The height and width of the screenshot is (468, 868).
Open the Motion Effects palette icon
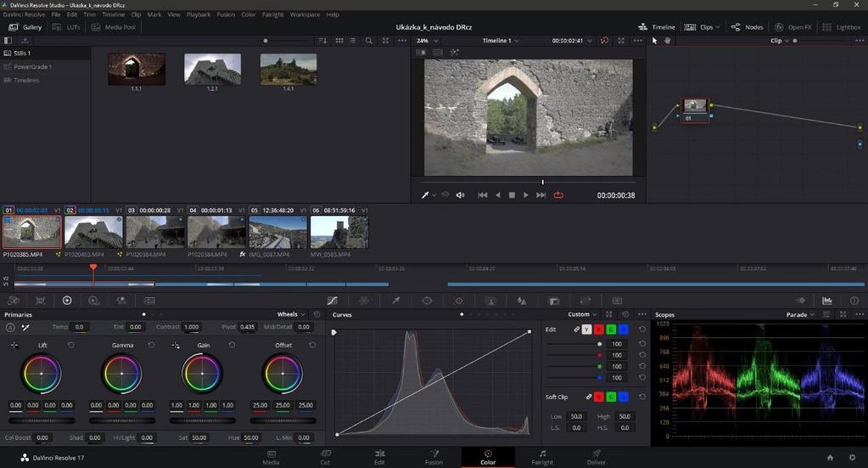[149, 301]
